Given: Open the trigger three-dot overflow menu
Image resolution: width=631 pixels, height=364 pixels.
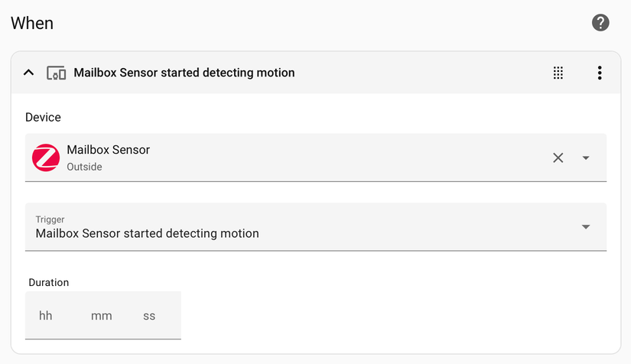Looking at the screenshot, I should (x=600, y=73).
